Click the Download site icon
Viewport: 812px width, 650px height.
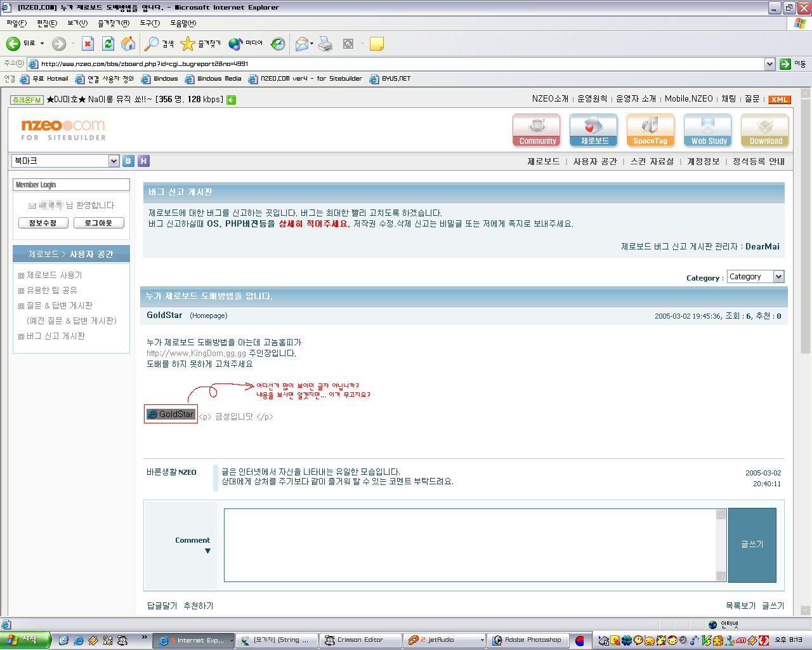[x=765, y=130]
